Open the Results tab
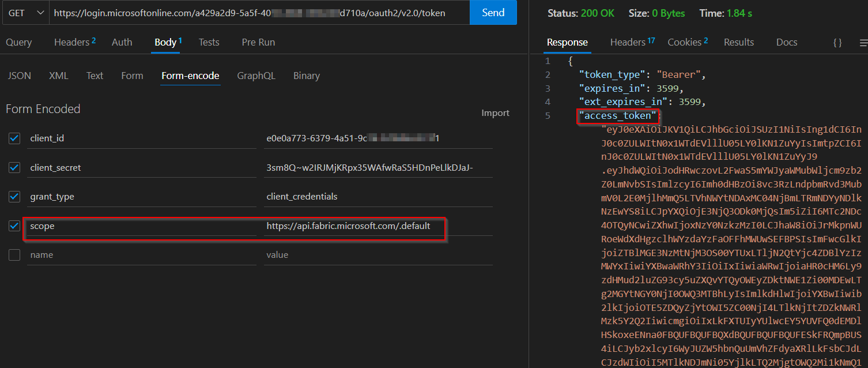This screenshot has height=368, width=868. click(739, 42)
